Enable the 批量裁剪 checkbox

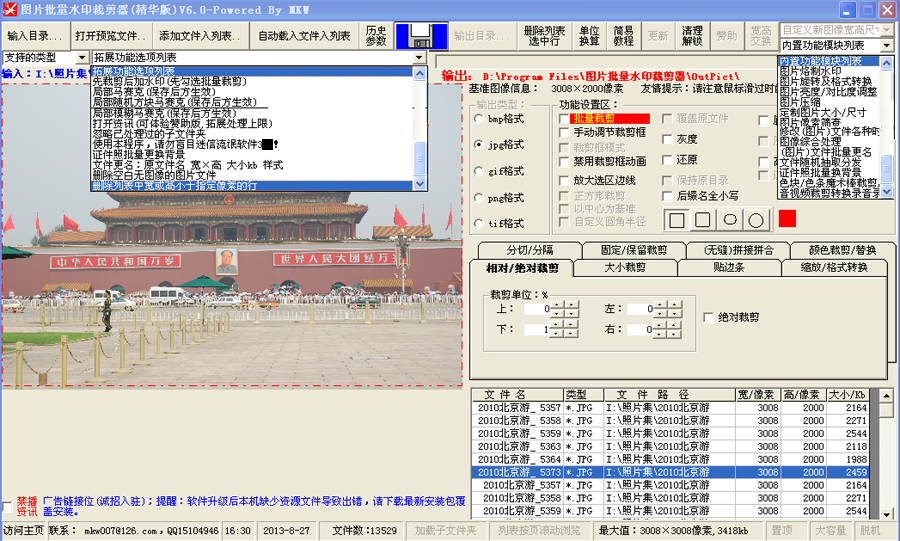pos(565,119)
